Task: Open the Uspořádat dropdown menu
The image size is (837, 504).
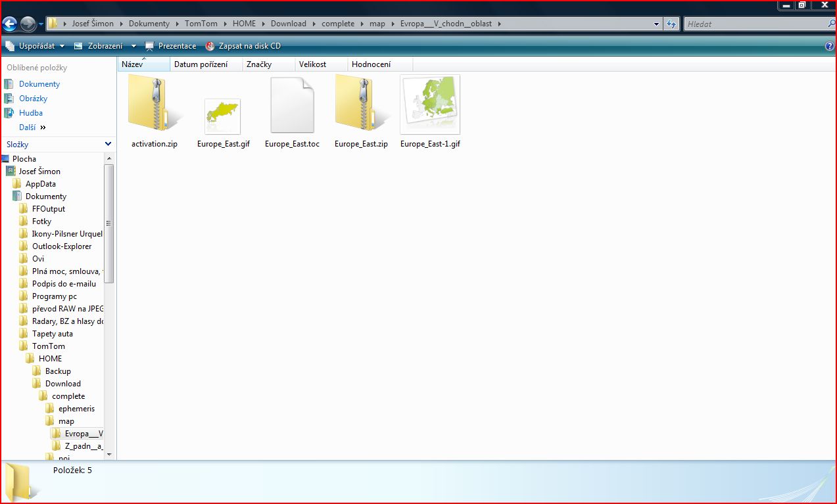Action: click(36, 46)
